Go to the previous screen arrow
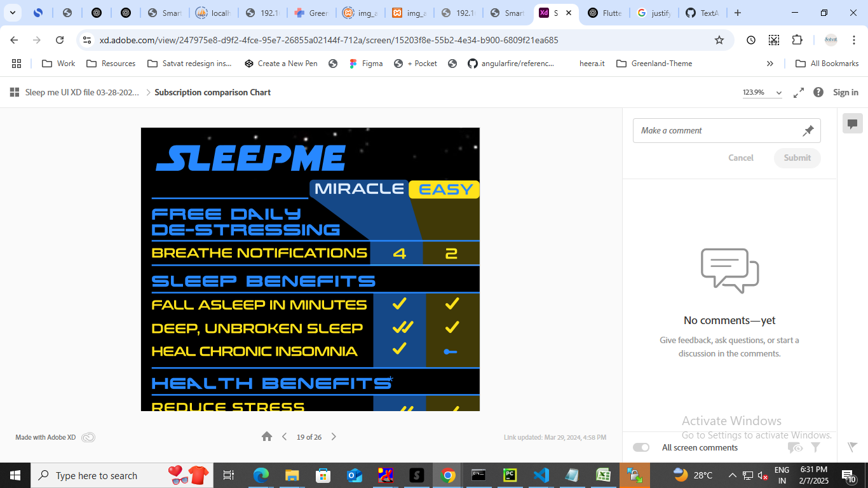 [x=284, y=437]
